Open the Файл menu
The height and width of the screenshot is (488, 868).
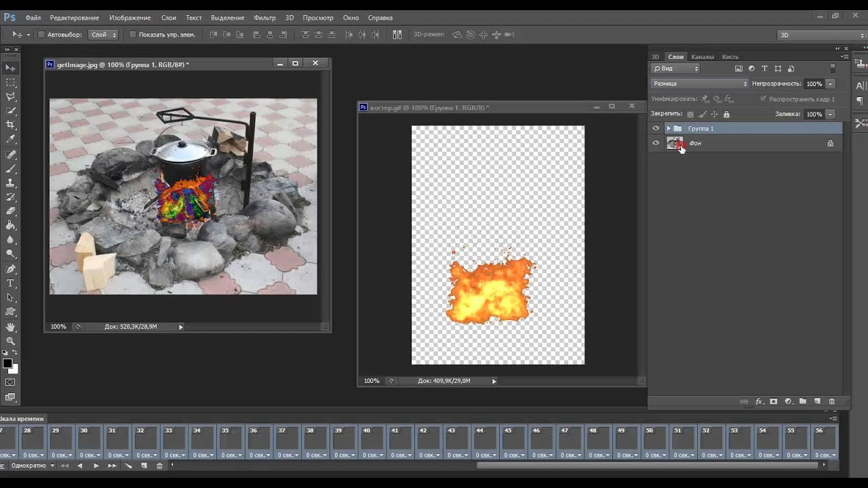coord(33,18)
